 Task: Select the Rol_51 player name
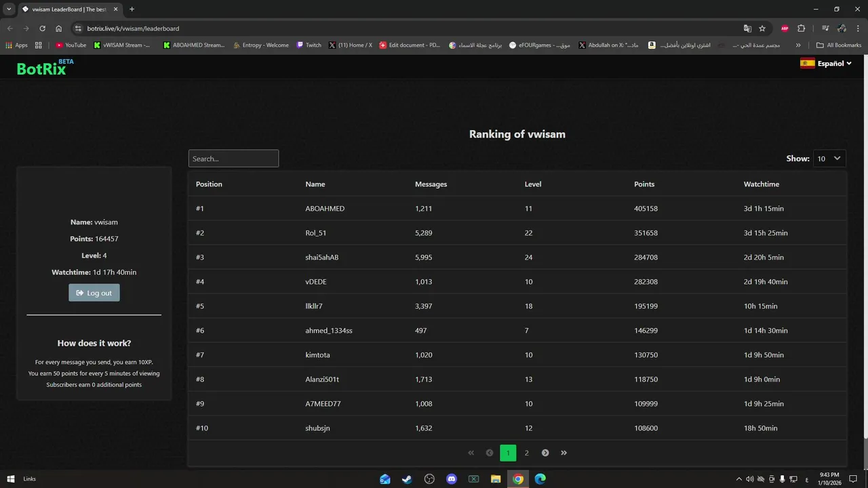[316, 233]
